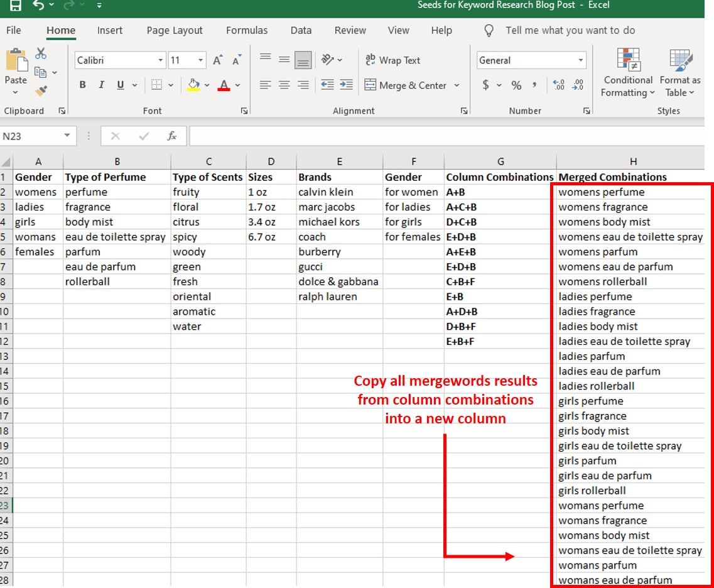Open the Data tab

(301, 31)
